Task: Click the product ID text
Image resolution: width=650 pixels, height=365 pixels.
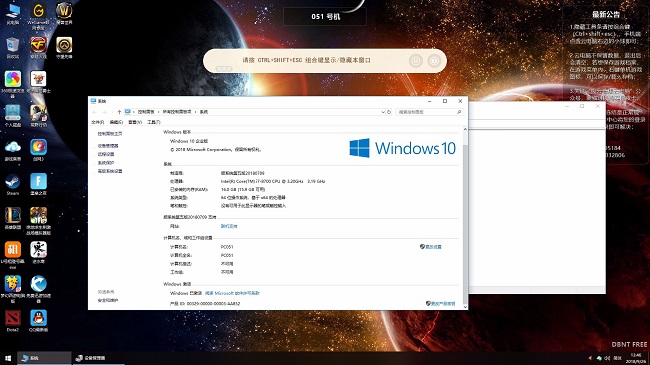Action: point(205,304)
